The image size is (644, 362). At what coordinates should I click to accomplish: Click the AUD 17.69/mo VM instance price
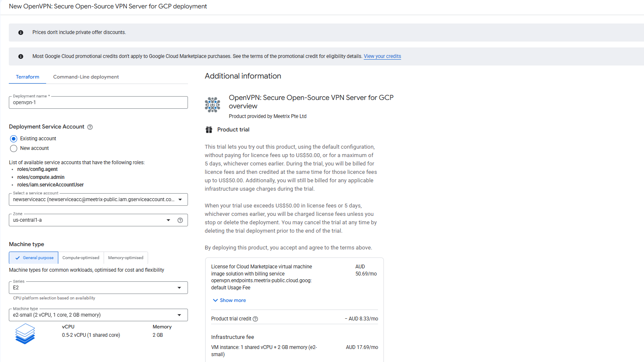pos(362,347)
